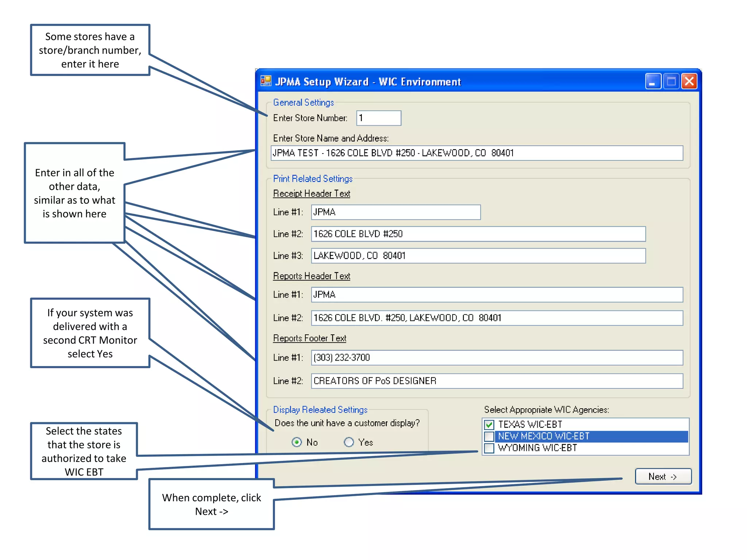Maximize the JPMA Setup Wizard window
Screen dimensions: 747x560
[671, 81]
